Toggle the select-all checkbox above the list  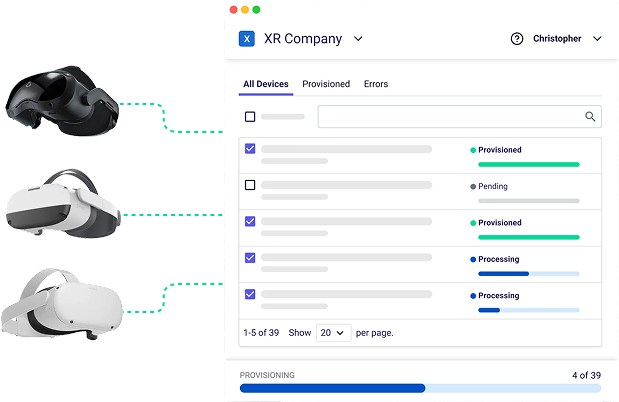(250, 117)
